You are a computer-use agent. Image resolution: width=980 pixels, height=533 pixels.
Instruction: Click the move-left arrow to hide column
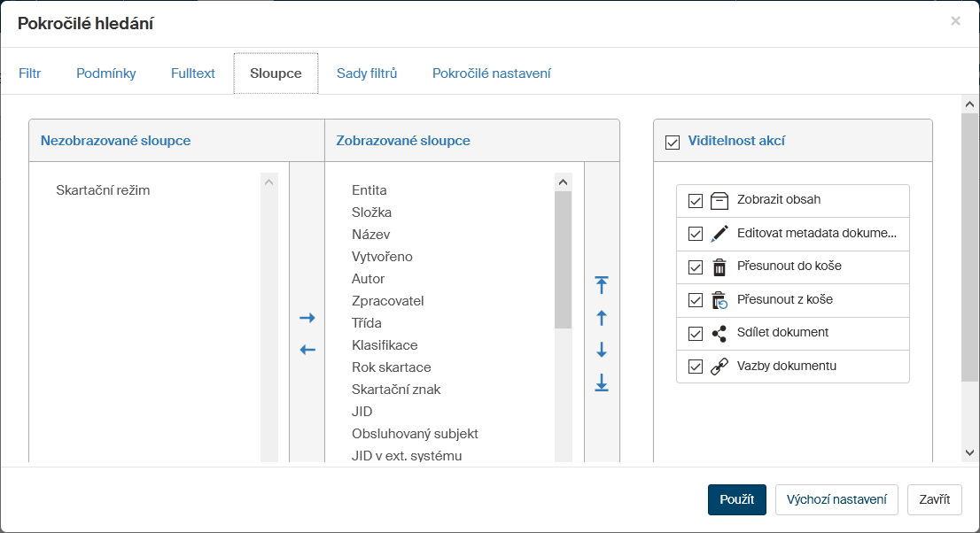(x=307, y=350)
